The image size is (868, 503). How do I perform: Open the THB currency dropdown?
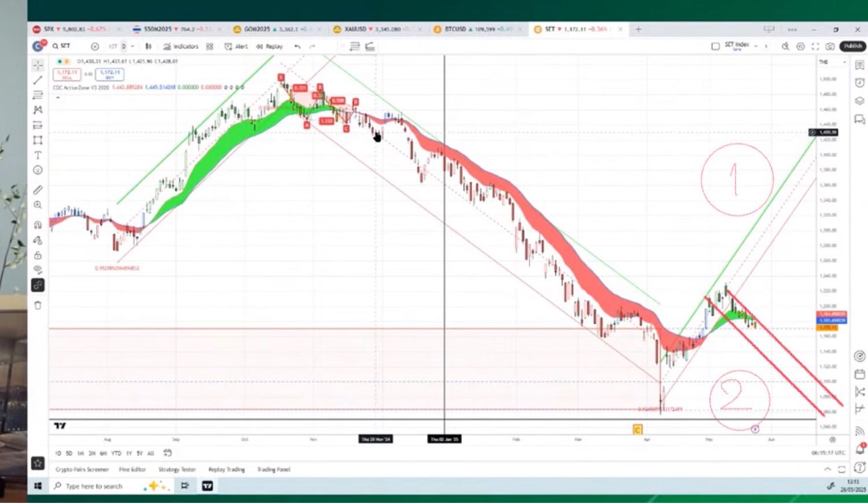click(x=832, y=62)
